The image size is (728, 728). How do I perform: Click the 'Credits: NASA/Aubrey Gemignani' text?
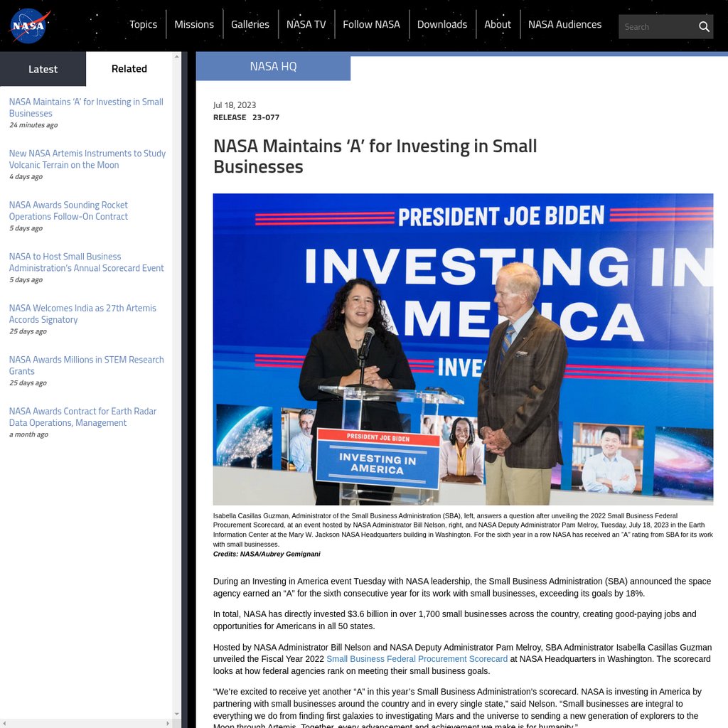click(x=267, y=554)
